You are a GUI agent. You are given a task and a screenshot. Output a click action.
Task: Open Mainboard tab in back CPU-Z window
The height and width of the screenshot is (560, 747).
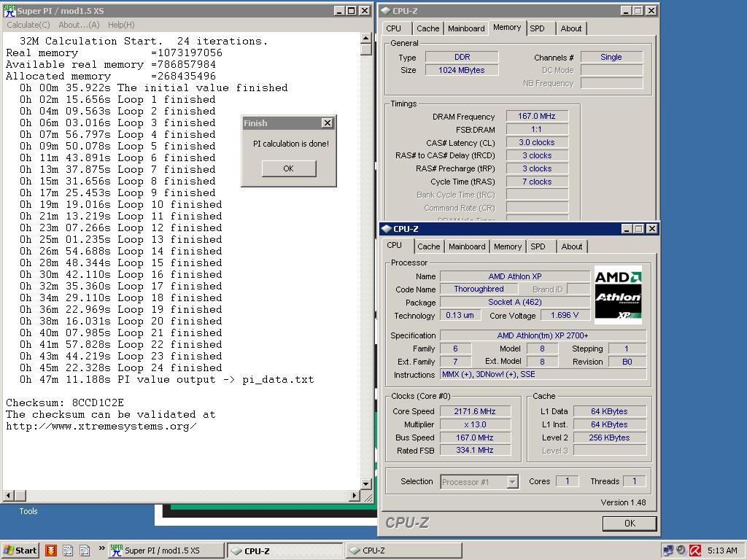[466, 28]
